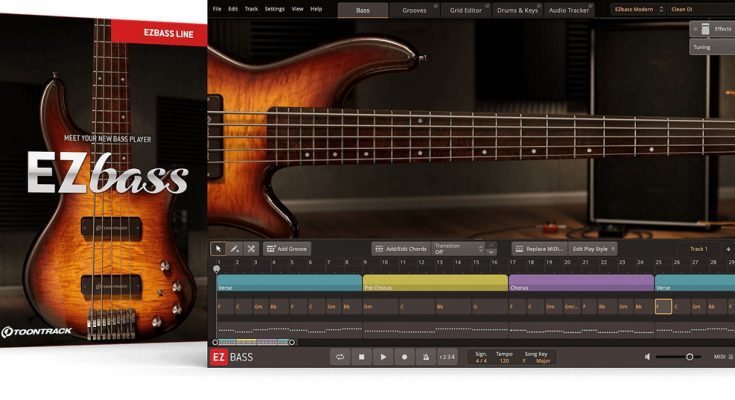The height and width of the screenshot is (400, 735).
Task: Adjust the master volume slider
Action: coord(689,357)
